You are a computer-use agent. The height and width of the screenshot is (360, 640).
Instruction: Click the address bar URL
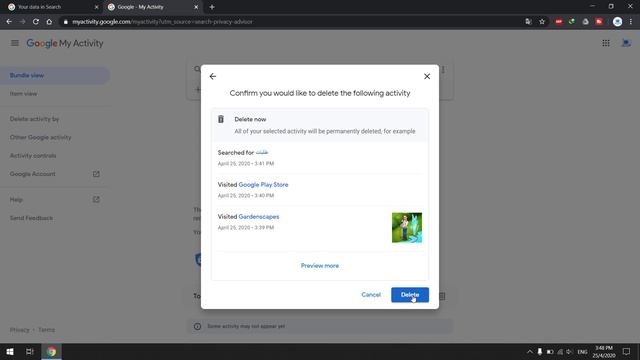[x=162, y=22]
